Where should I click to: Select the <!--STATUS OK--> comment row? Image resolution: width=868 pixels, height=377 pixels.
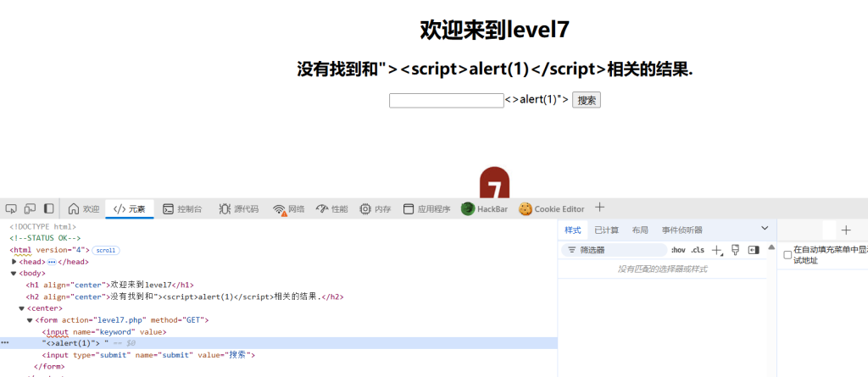point(45,239)
